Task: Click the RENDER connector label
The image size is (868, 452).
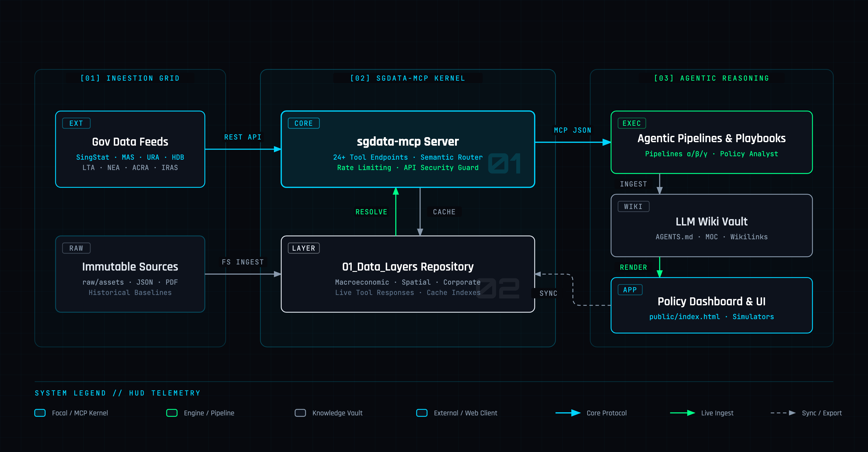Action: [x=633, y=267]
